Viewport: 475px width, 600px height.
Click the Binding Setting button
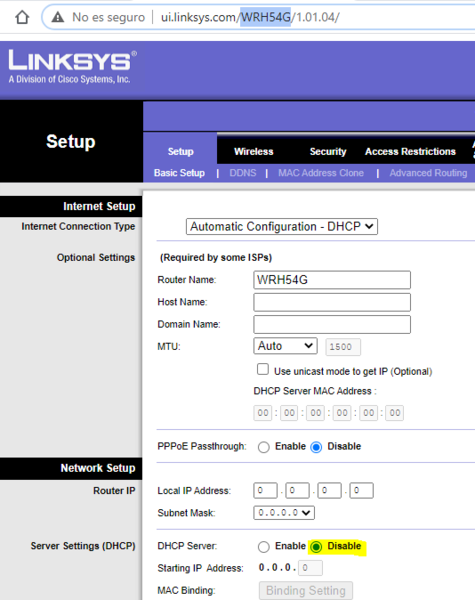click(x=306, y=590)
